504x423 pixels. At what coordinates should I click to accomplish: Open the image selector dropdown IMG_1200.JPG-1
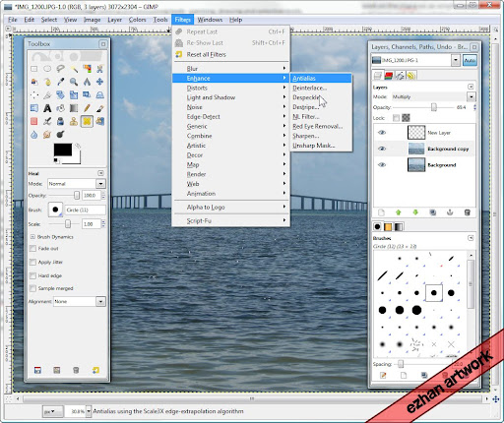pyautogui.click(x=415, y=60)
